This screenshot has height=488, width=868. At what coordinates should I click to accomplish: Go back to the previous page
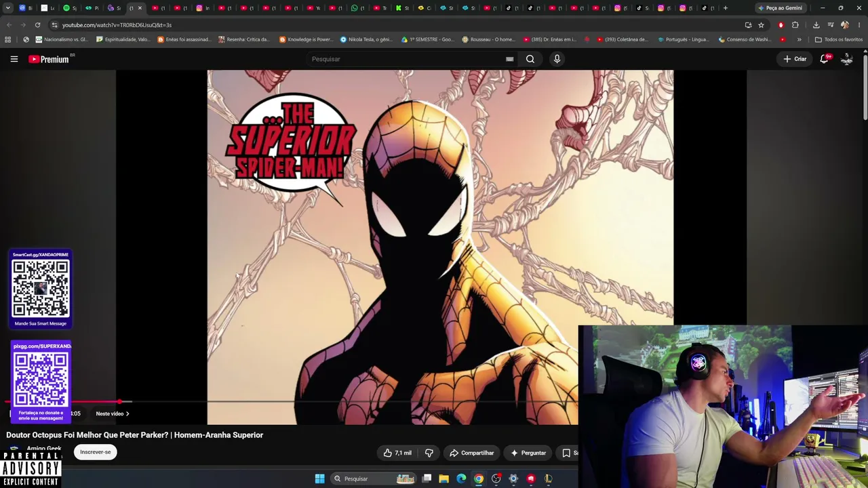point(9,25)
